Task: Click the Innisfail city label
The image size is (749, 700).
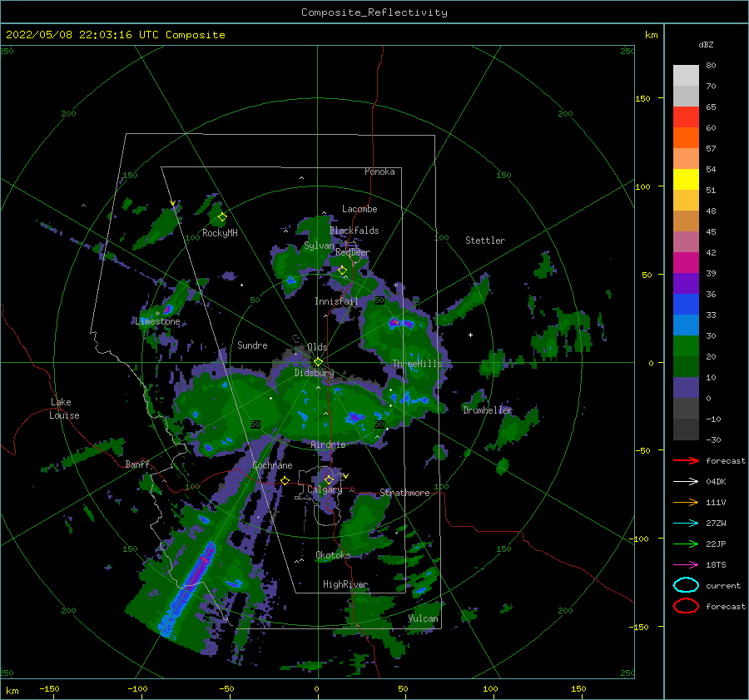Action: coord(336,301)
